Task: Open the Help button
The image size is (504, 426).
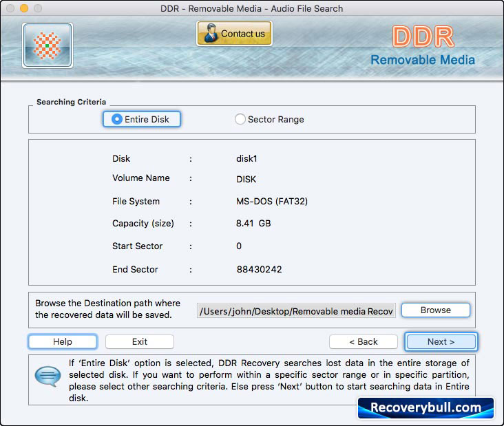Action: [63, 341]
